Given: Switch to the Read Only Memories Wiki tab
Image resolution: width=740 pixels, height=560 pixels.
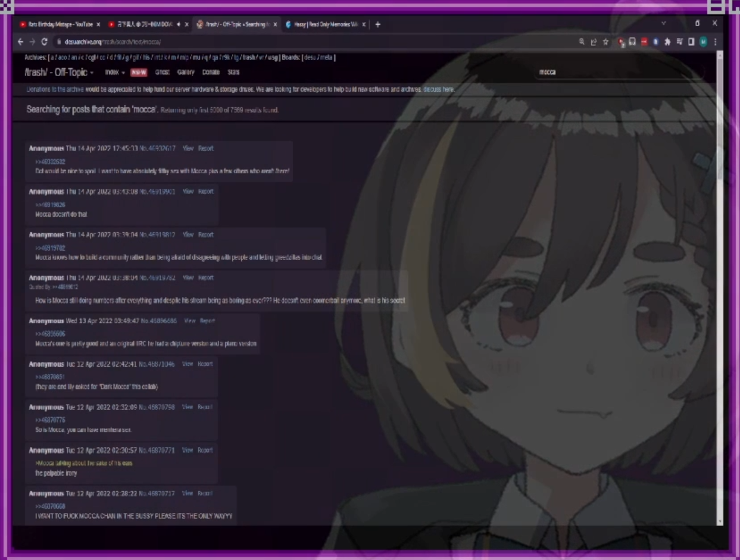Looking at the screenshot, I should click(x=325, y=24).
